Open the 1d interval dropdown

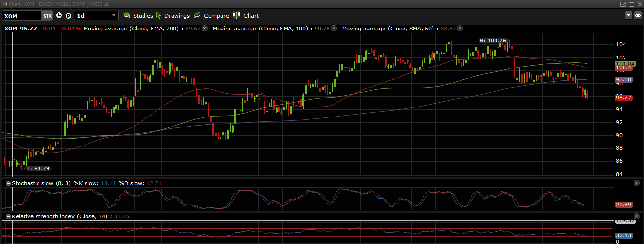click(x=97, y=15)
